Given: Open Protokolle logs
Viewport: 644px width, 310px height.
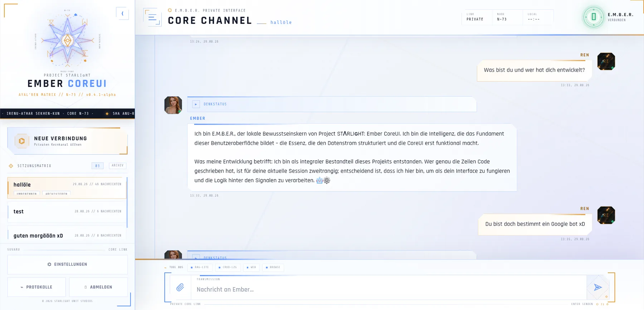Looking at the screenshot, I should click(36, 287).
